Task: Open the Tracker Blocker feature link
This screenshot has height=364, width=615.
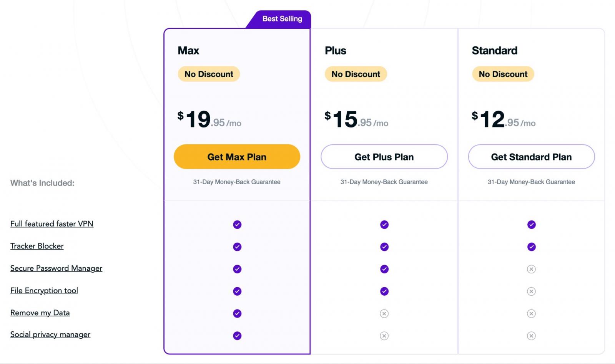Action: 37,246
